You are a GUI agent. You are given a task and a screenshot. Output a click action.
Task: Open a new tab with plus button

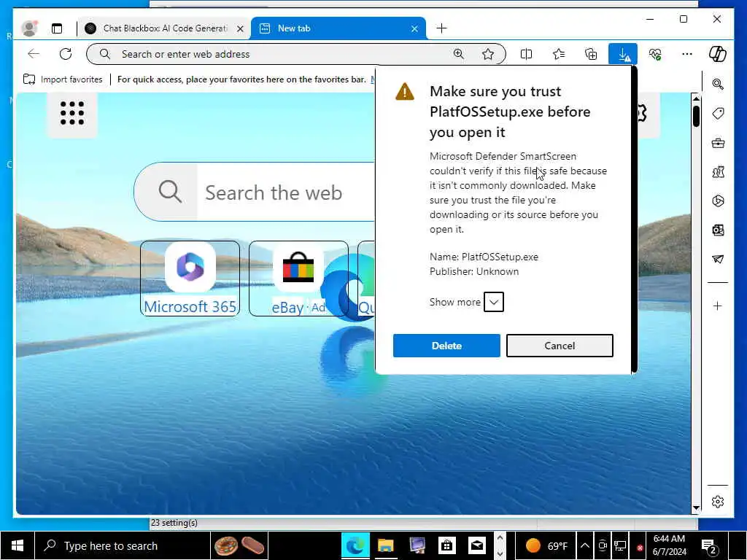(x=441, y=28)
